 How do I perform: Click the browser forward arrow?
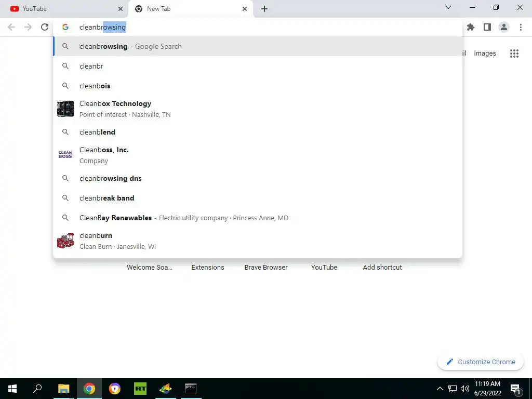[28, 27]
